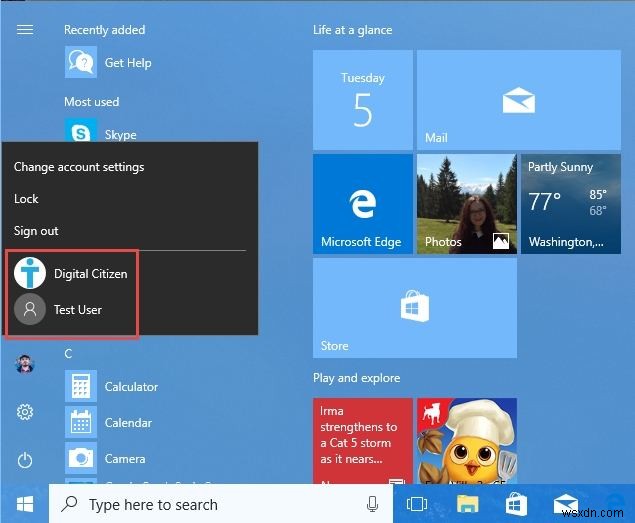The height and width of the screenshot is (523, 635).
Task: Click the Play and explore group title
Action: coord(356,378)
